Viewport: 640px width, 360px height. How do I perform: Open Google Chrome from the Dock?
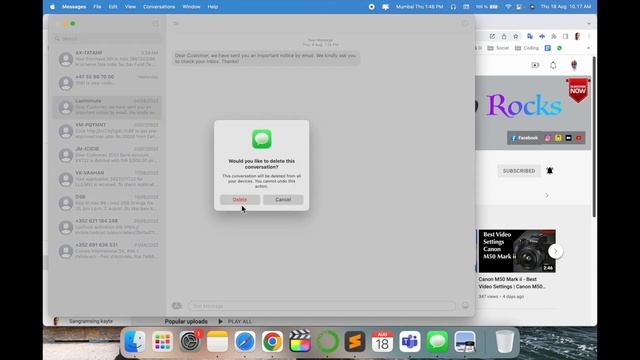[x=272, y=341]
